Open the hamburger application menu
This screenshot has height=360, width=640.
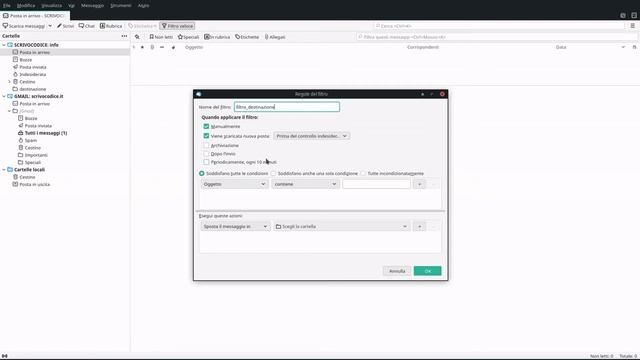[632, 26]
